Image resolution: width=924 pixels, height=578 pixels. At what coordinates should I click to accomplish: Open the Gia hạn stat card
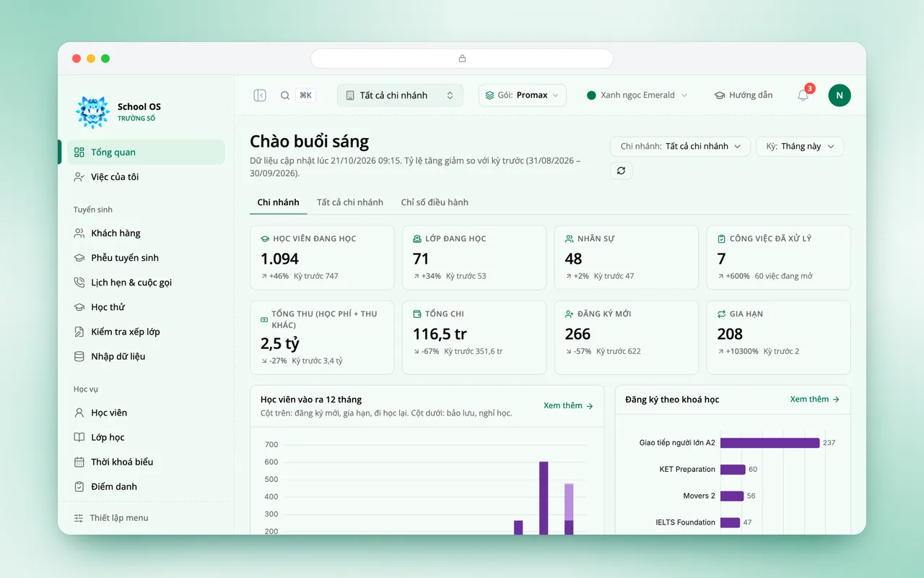point(778,337)
